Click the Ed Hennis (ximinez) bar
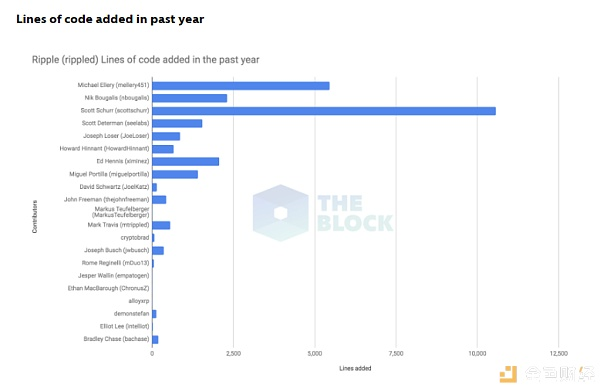 click(x=186, y=161)
